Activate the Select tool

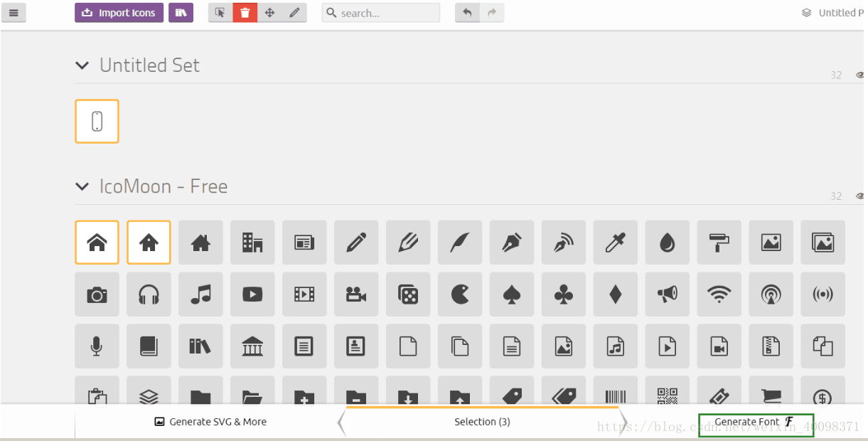pos(220,13)
